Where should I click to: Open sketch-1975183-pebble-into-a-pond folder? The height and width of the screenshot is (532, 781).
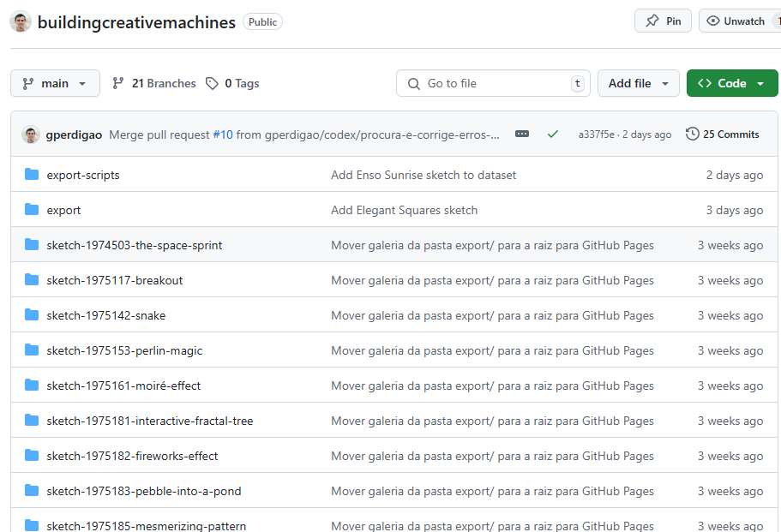pyautogui.click(x=144, y=491)
